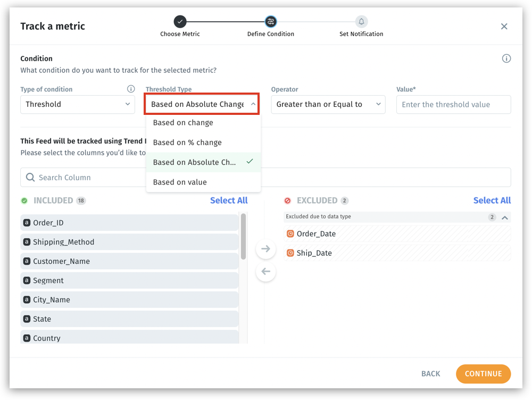The width and height of the screenshot is (532, 400).
Task: Click the Condition help info icon
Action: pos(506,59)
